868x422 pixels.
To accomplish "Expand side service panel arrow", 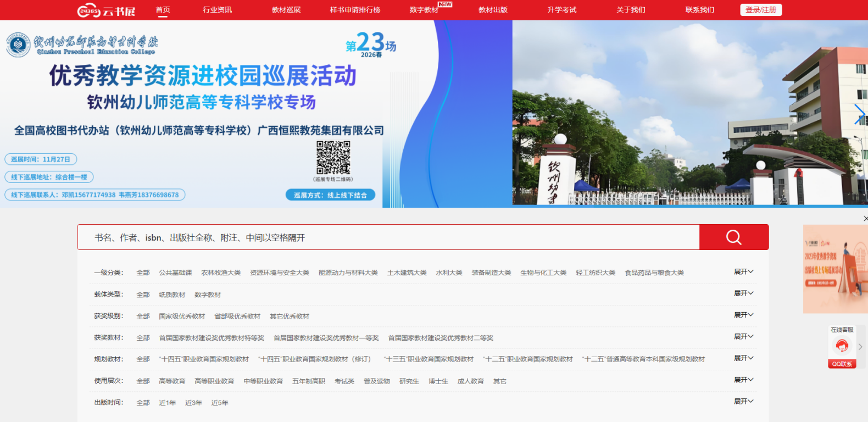I will [860, 347].
